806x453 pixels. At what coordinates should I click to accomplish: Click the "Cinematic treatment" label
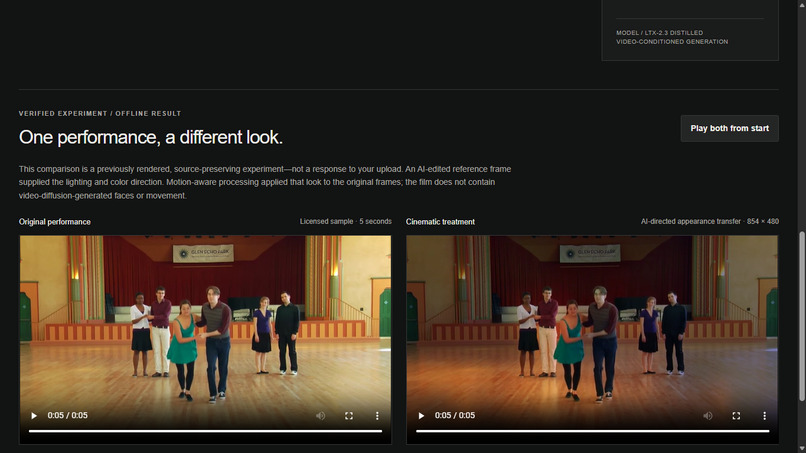click(440, 222)
